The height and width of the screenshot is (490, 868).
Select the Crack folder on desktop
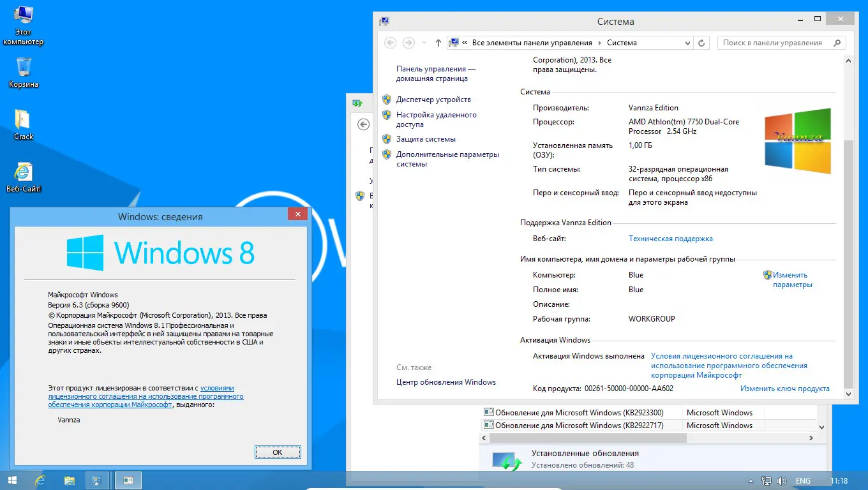24,124
